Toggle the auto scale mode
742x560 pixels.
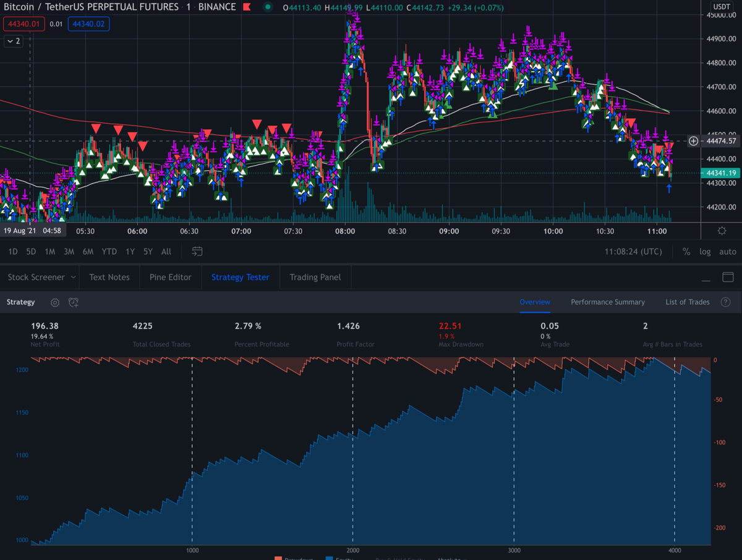(728, 252)
